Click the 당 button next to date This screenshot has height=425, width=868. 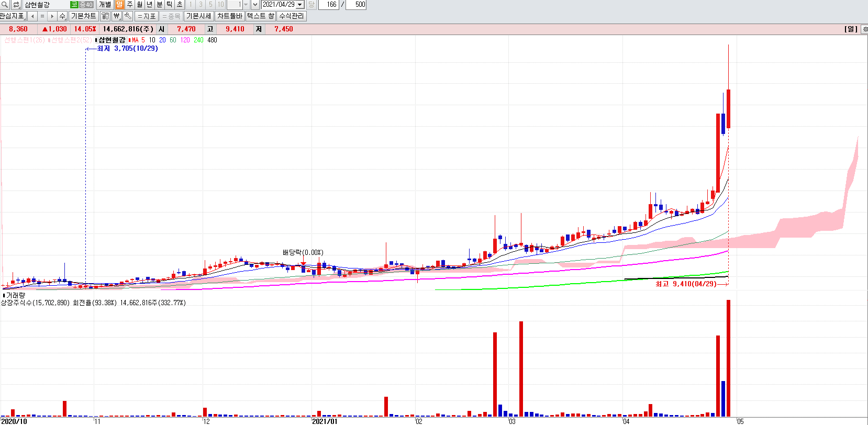point(311,4)
